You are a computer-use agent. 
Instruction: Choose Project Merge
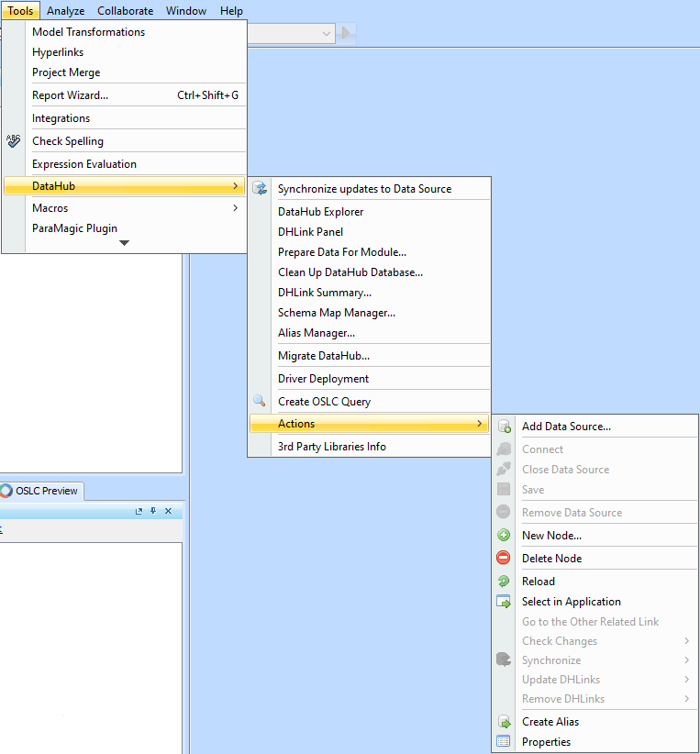(125, 72)
